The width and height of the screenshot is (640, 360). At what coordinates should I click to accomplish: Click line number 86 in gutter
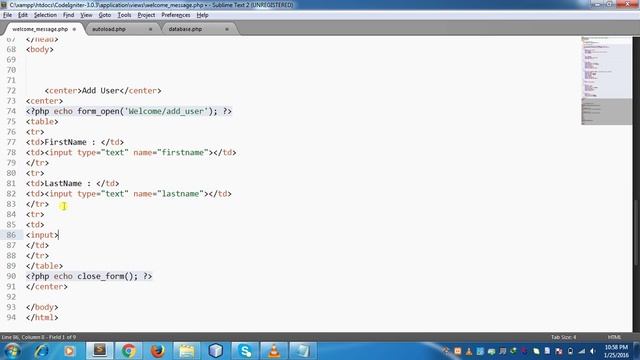click(x=11, y=235)
